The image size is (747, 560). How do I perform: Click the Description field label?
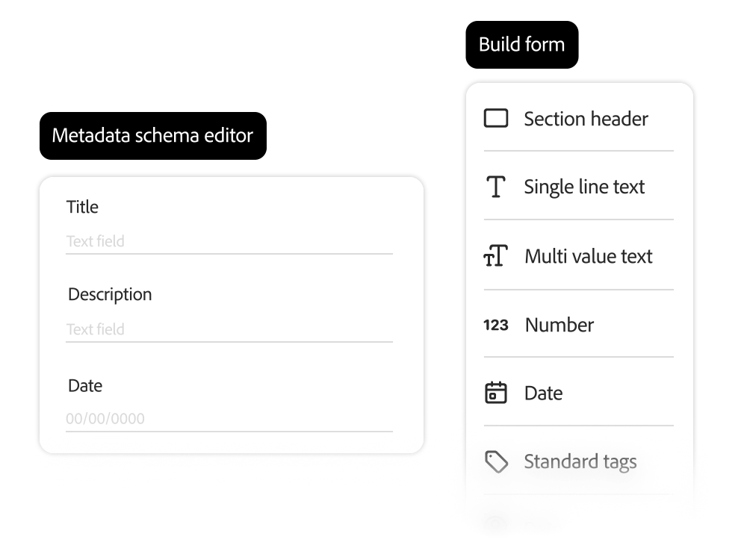110,294
